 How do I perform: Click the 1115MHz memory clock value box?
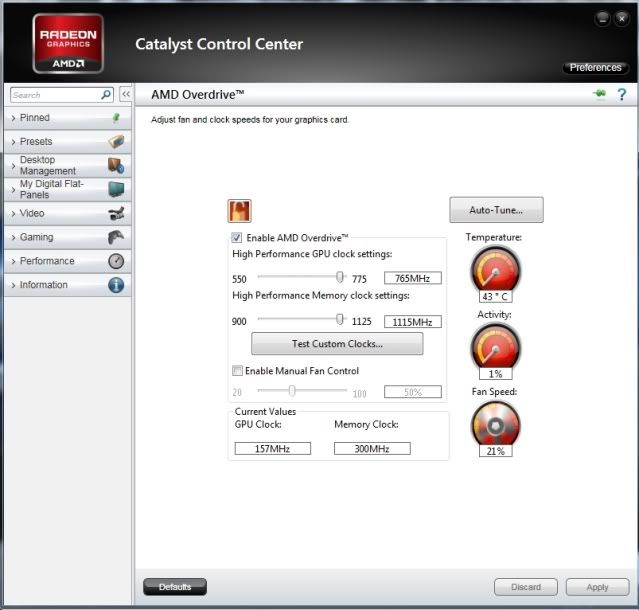pyautogui.click(x=412, y=322)
